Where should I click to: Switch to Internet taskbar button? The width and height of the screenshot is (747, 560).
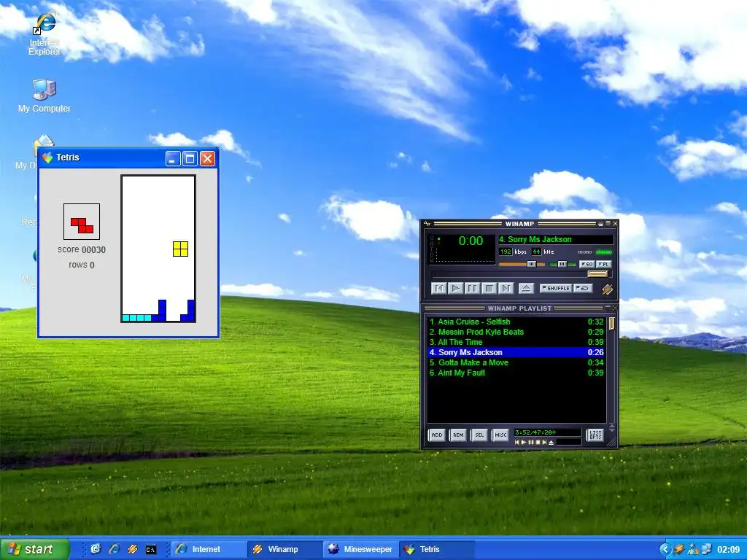point(208,549)
